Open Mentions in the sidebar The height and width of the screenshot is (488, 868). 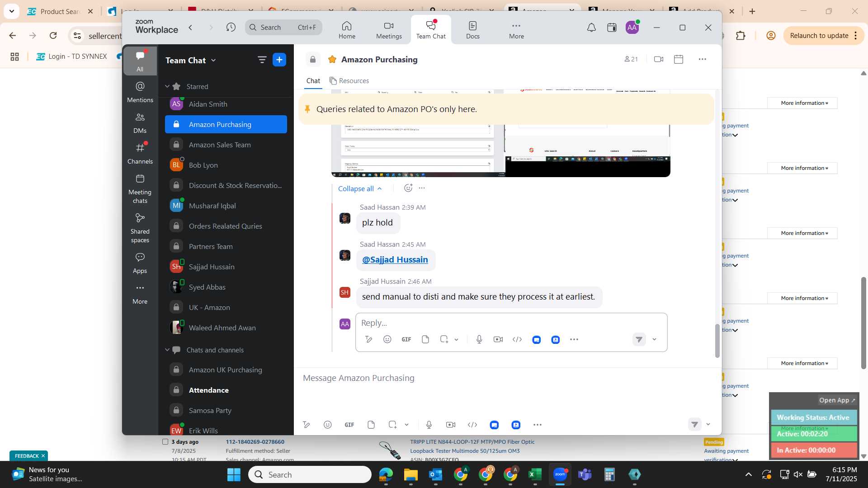[140, 92]
